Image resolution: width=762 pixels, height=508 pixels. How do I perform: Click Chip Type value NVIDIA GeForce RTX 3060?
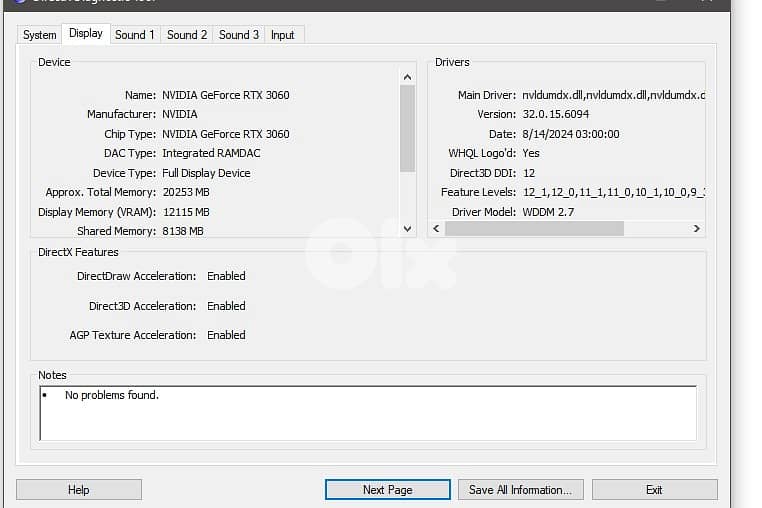click(226, 134)
